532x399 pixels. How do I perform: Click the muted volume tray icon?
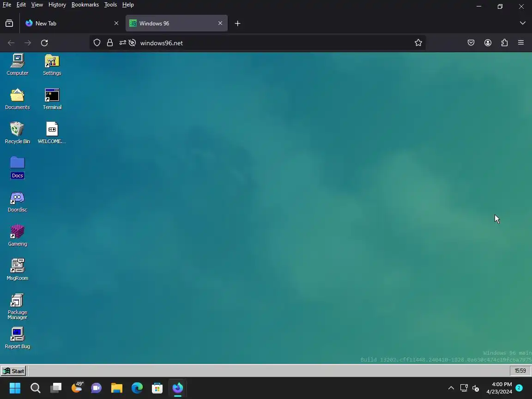pyautogui.click(x=476, y=388)
